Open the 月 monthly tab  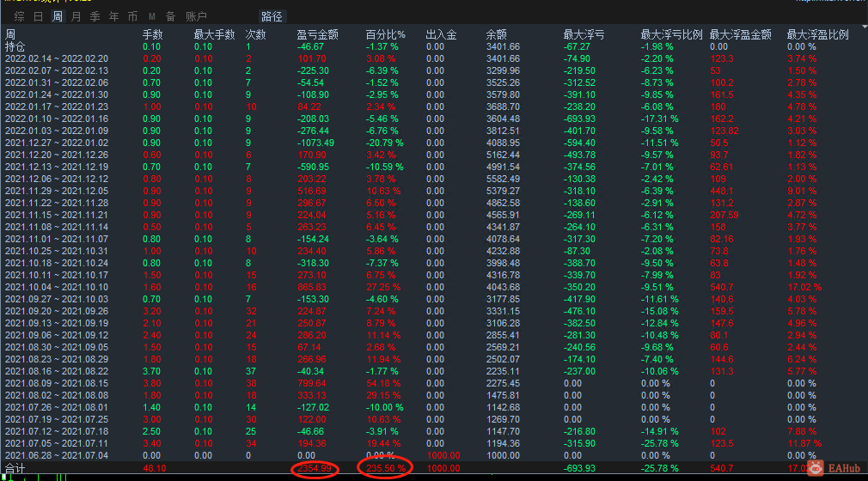(x=76, y=16)
